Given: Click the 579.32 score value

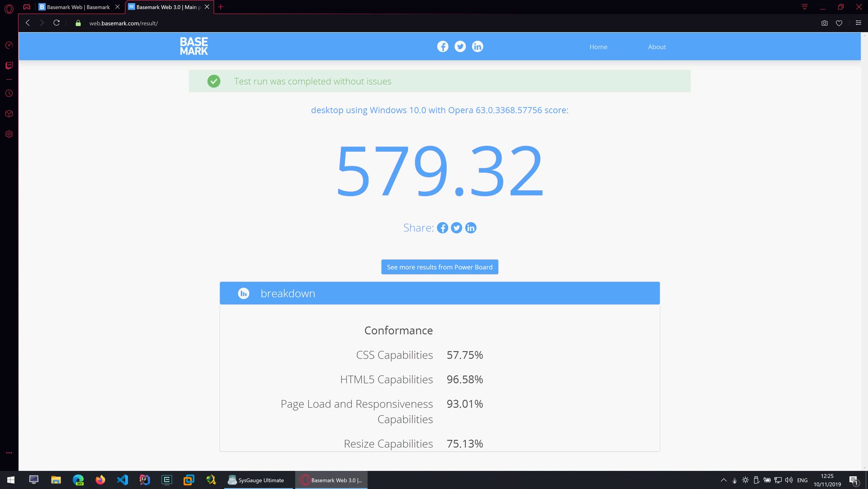Looking at the screenshot, I should tap(440, 171).
